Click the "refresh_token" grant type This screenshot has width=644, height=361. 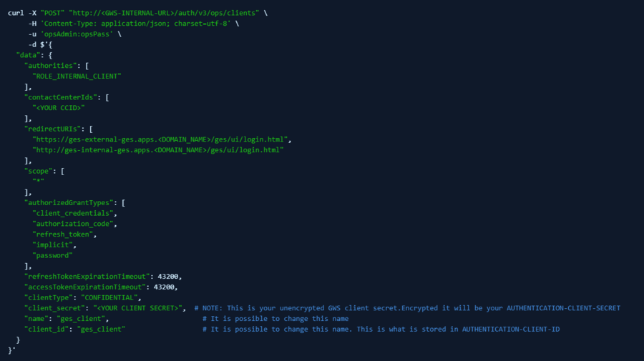coord(63,234)
